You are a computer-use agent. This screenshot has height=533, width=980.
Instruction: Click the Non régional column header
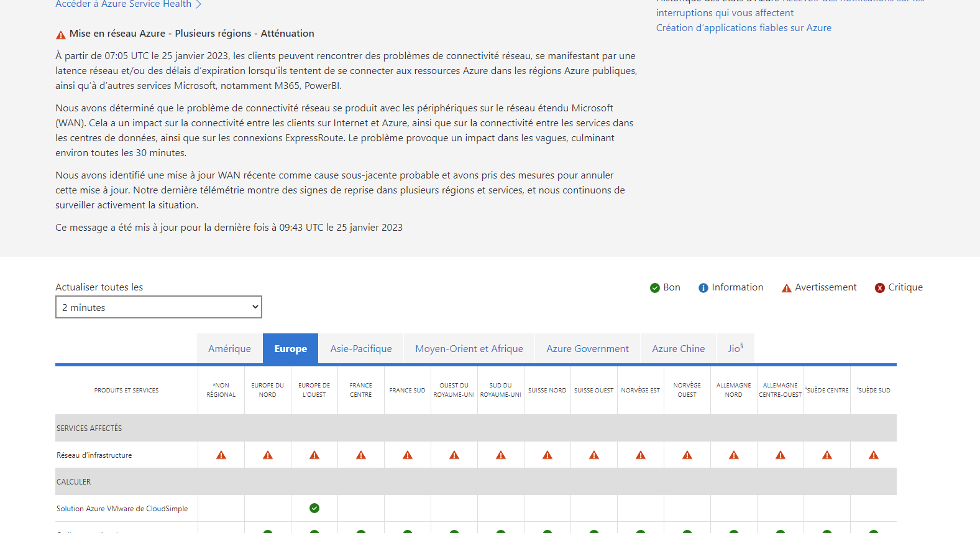pos(221,390)
